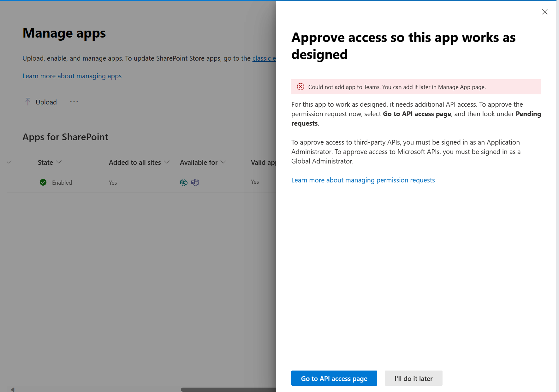Click Go to API access page

334,378
